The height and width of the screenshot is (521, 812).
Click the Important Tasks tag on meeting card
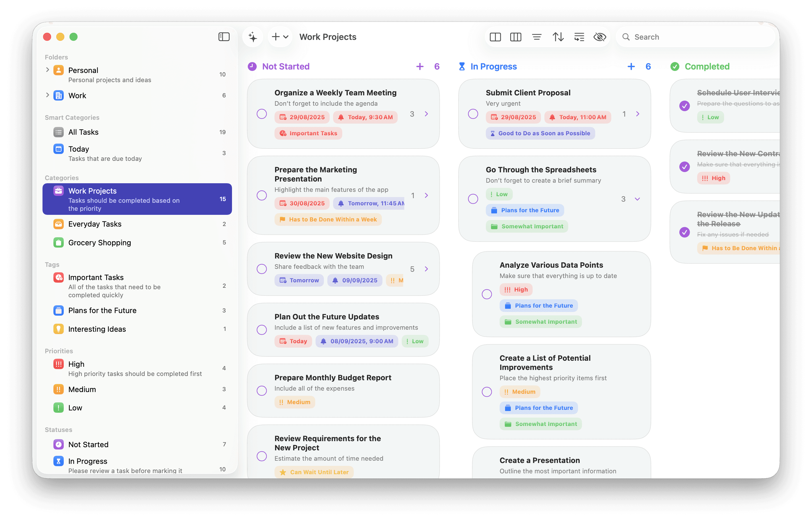(308, 133)
